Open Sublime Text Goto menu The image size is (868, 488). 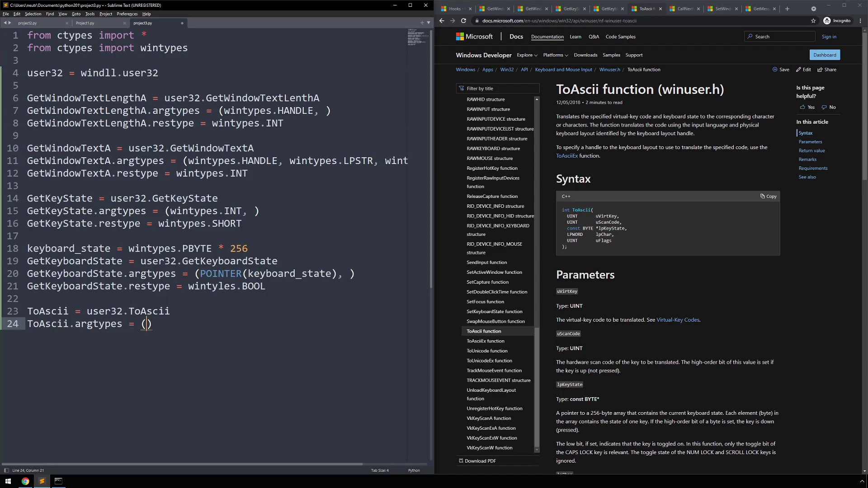click(76, 14)
